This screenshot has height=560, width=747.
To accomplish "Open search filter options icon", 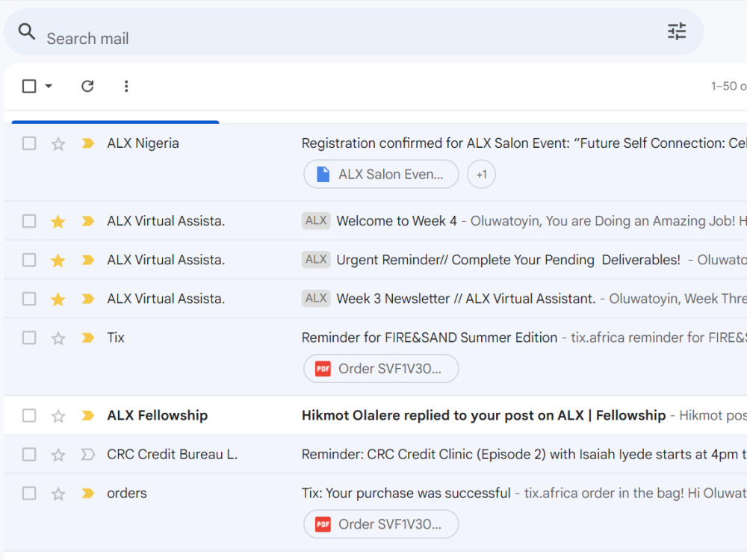I will pos(677,31).
